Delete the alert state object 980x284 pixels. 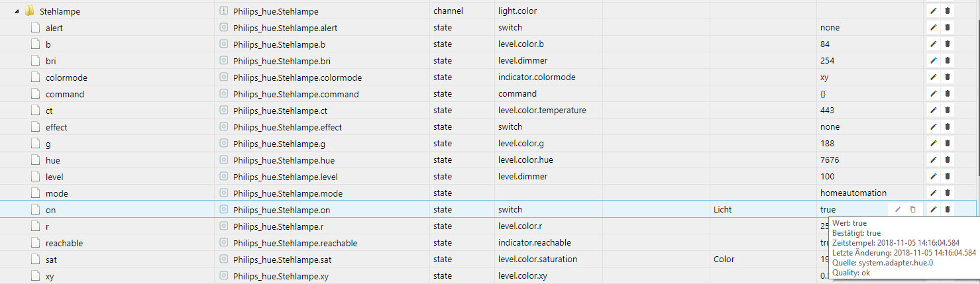point(948,28)
